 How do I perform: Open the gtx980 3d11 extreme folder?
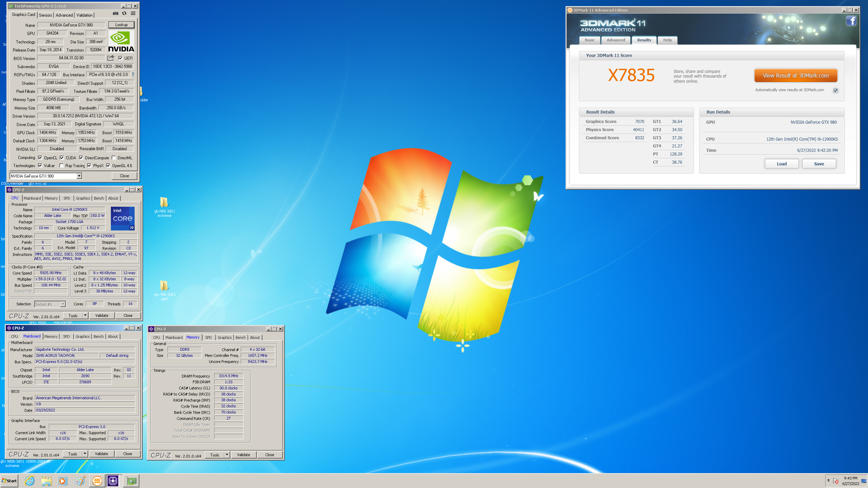coord(164,207)
